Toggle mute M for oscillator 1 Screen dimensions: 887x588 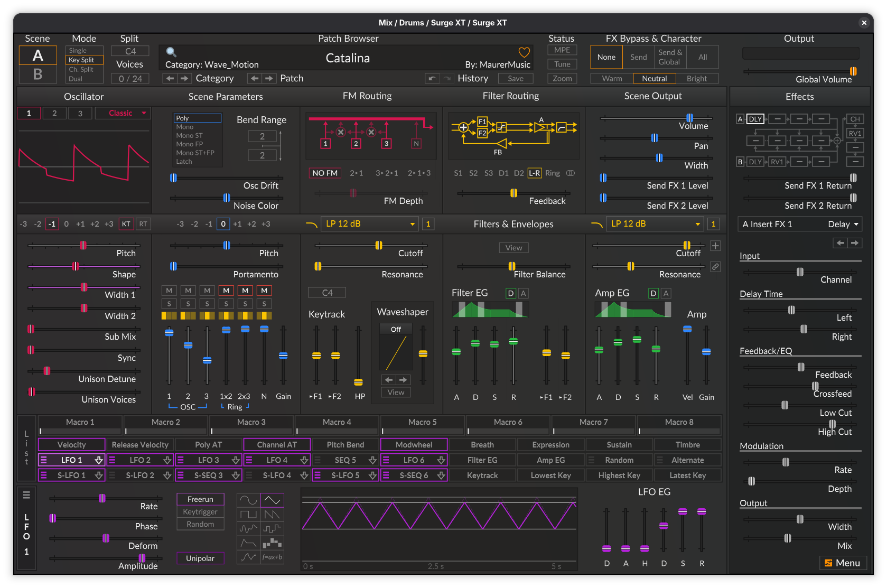point(169,291)
